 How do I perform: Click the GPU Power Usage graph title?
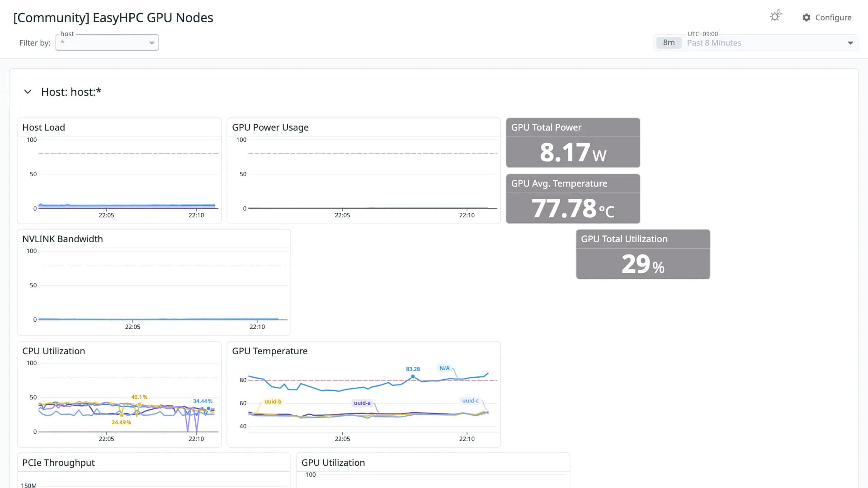(270, 127)
